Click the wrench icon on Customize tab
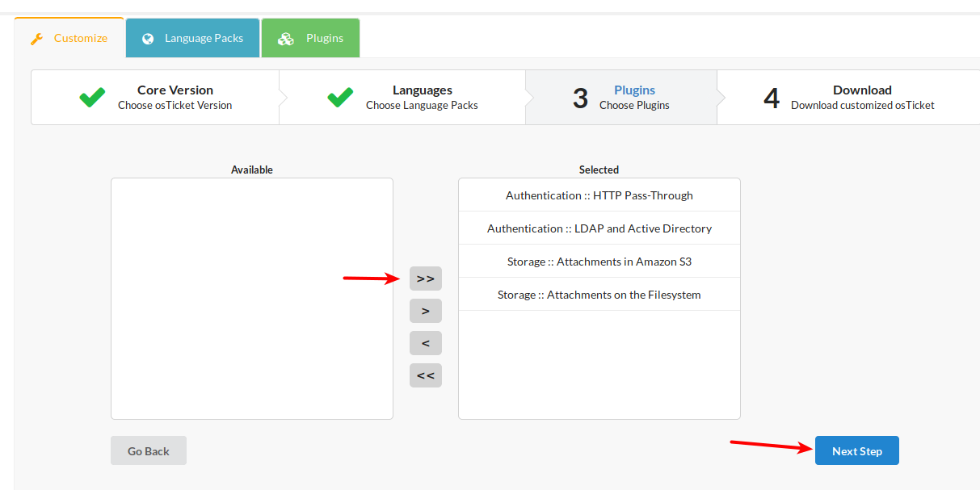980x490 pixels. [x=36, y=39]
